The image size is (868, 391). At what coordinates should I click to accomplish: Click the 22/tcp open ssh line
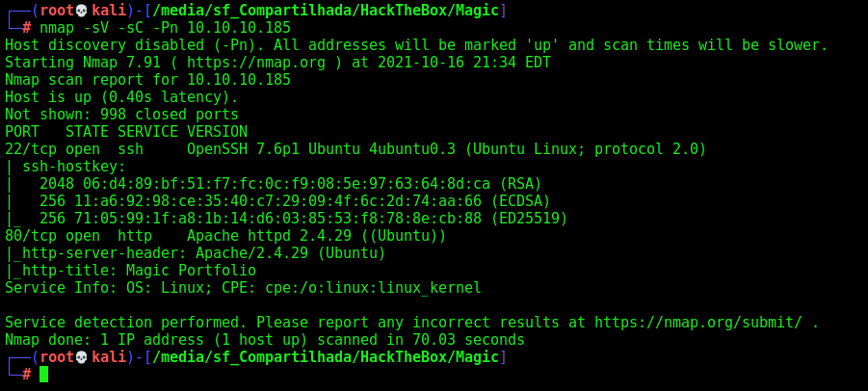(x=355, y=149)
